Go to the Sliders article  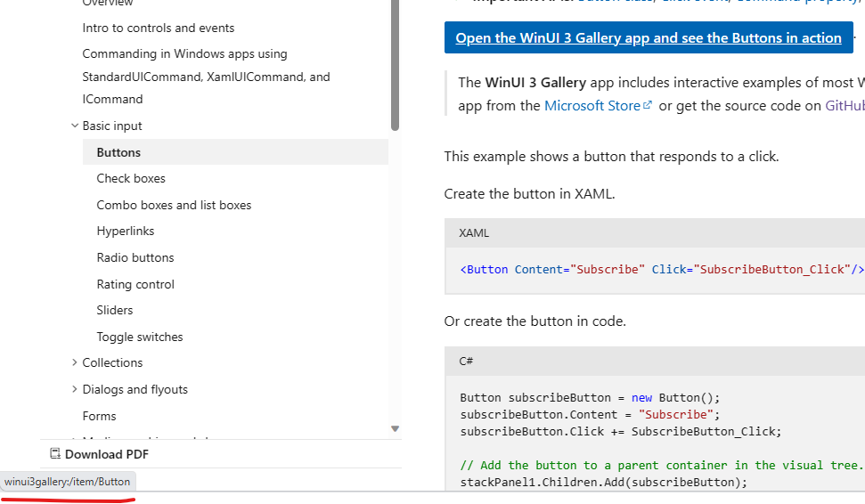pos(115,310)
